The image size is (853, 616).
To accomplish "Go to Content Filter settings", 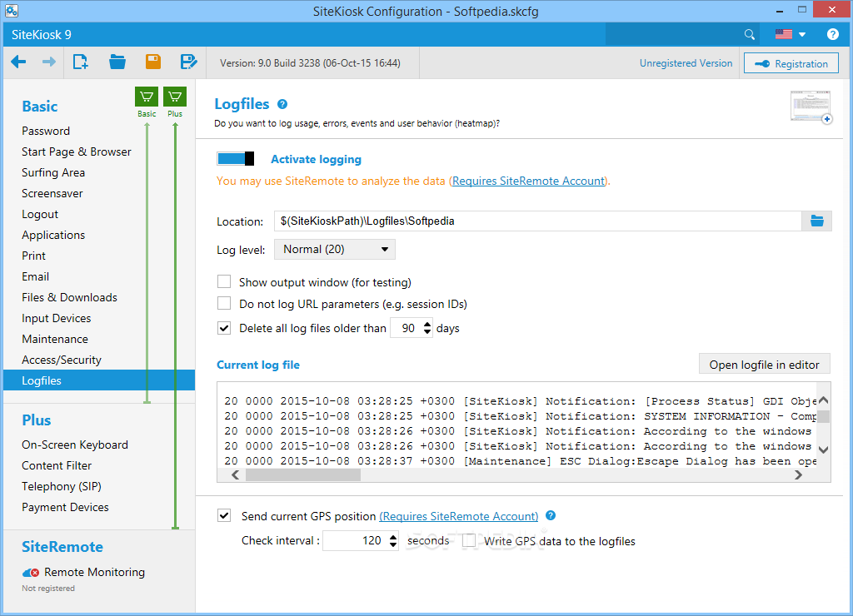I will 57,465.
